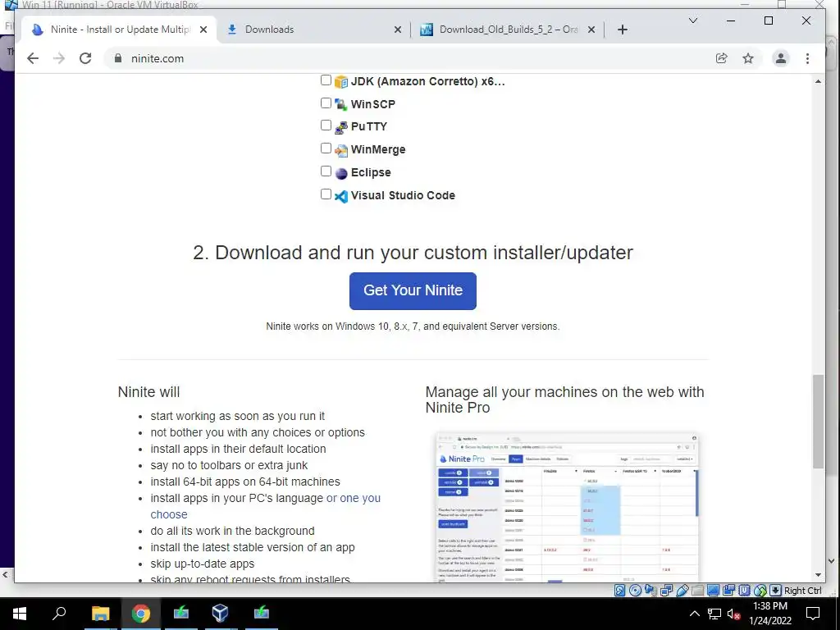Check the PuTTY checkbox
This screenshot has width=840, height=630.
(x=326, y=126)
